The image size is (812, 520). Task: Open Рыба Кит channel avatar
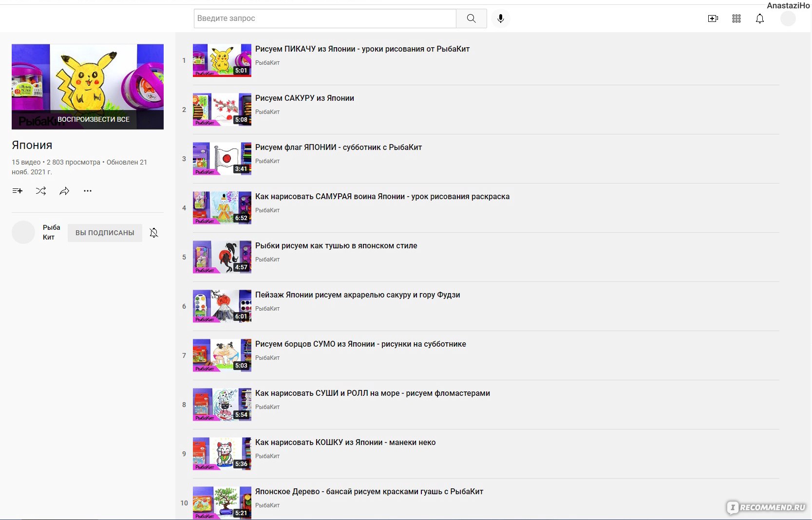coord(23,232)
